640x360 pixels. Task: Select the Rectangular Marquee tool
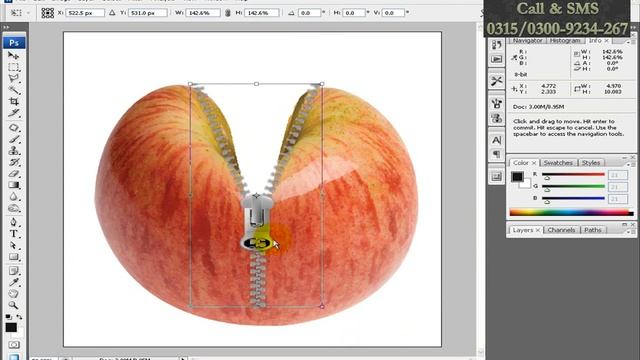(13, 67)
